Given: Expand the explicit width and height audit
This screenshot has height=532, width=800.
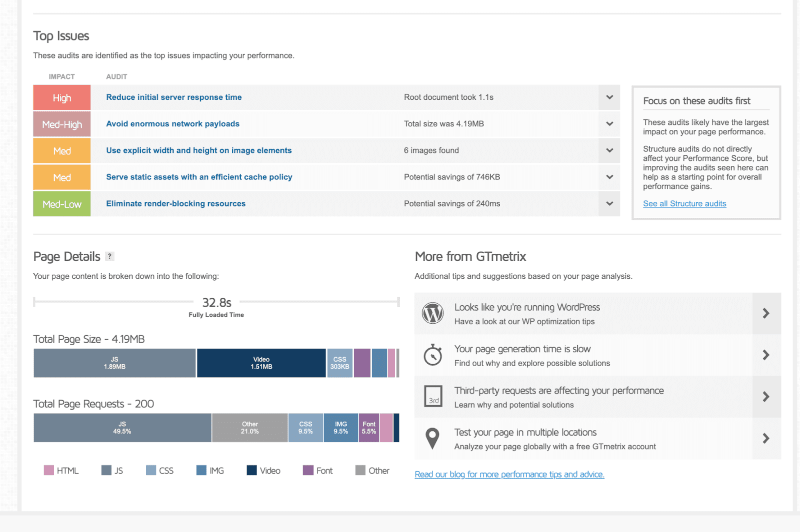Looking at the screenshot, I should pyautogui.click(x=609, y=150).
